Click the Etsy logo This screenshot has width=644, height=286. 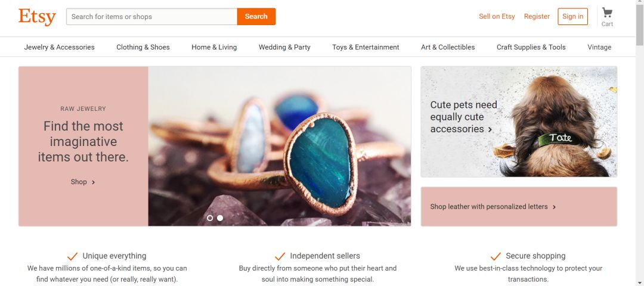point(37,17)
